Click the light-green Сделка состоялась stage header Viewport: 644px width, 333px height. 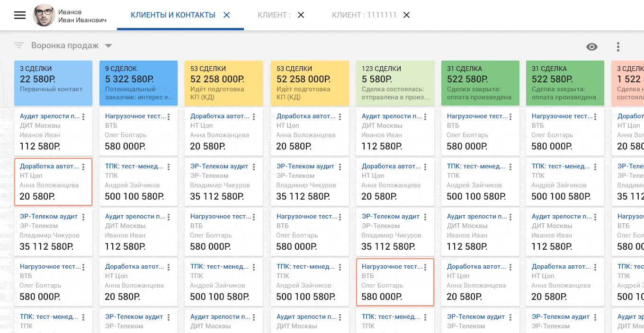395,83
